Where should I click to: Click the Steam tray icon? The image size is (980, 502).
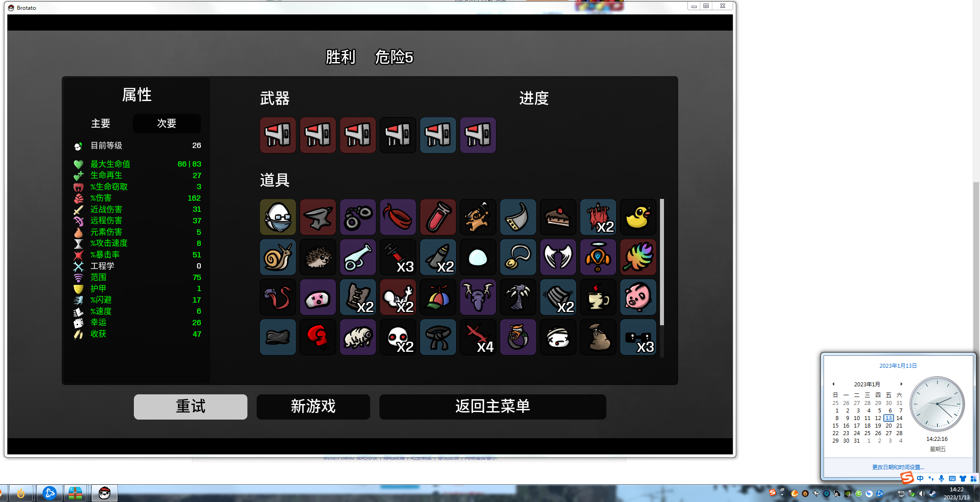click(933, 494)
